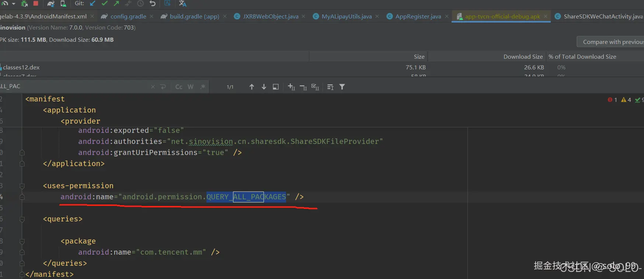
Task: Close the MyALipayUtils.java tab
Action: [377, 16]
